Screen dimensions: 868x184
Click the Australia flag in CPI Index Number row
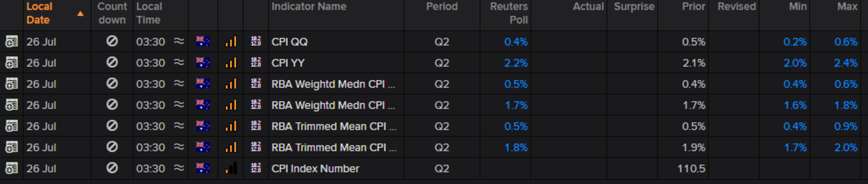(203, 169)
